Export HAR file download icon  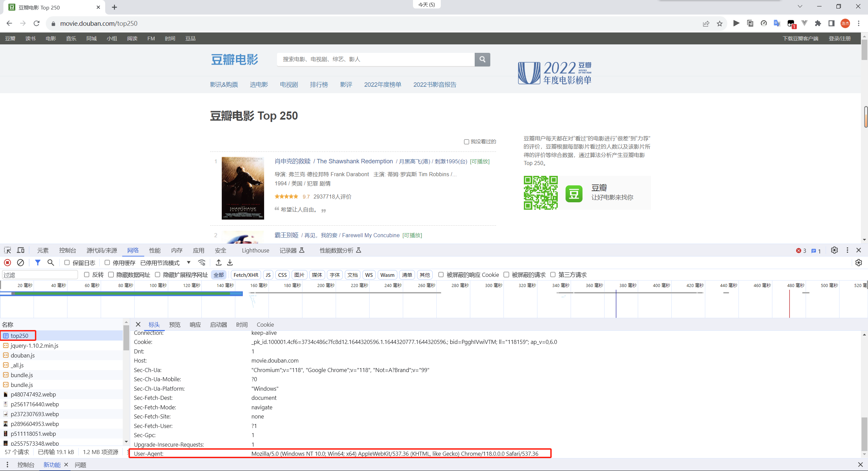[230, 263]
